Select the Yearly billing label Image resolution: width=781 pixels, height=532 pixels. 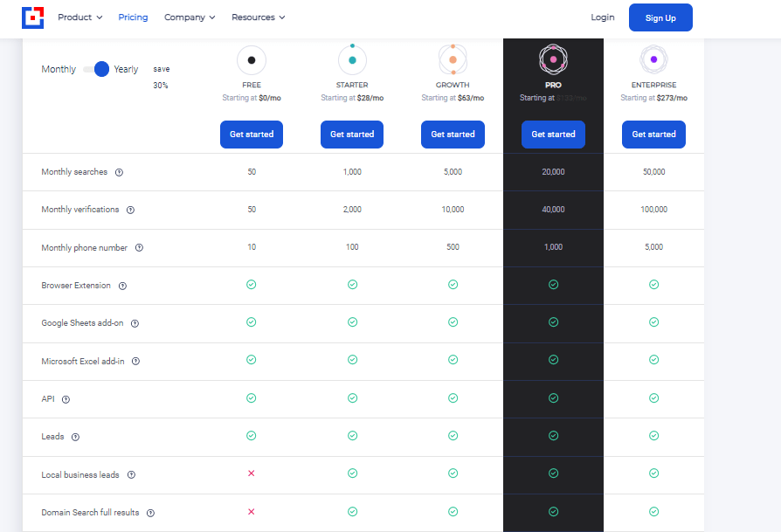pyautogui.click(x=126, y=69)
